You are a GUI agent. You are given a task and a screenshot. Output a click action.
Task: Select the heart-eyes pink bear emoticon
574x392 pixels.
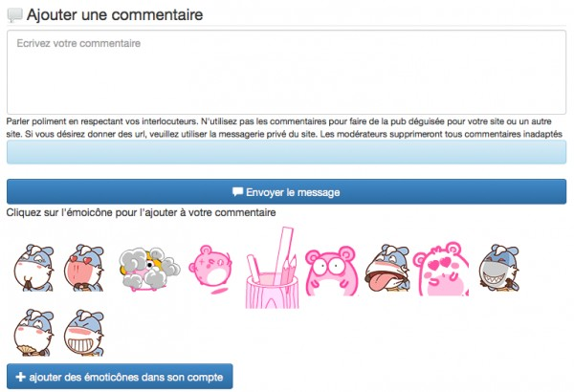point(441,269)
